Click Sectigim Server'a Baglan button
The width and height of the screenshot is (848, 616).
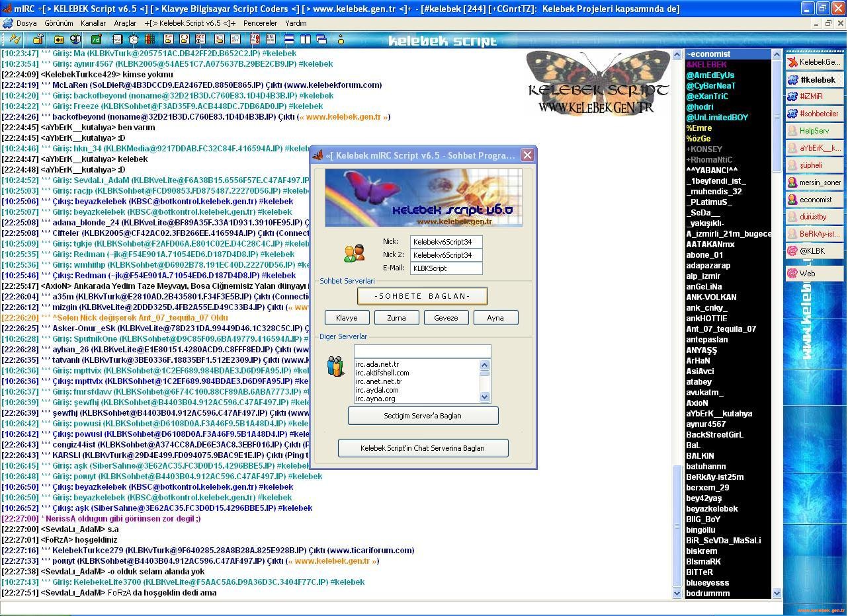pyautogui.click(x=423, y=416)
